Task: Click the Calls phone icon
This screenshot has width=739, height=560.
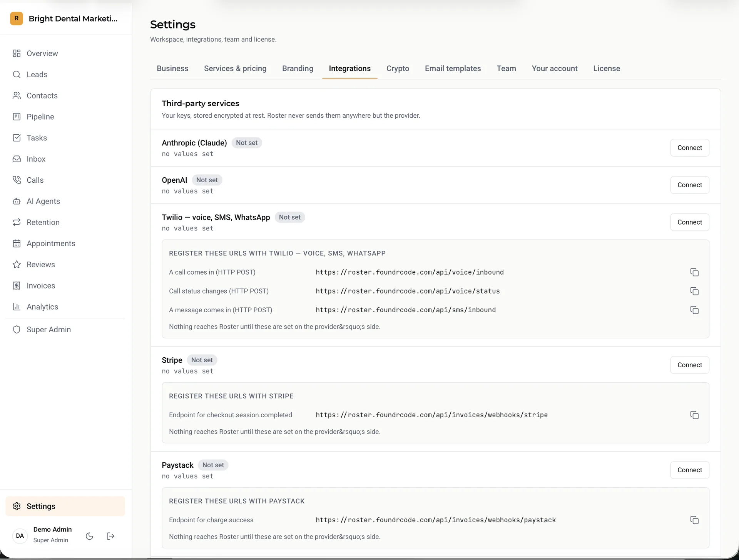Action: point(17,180)
